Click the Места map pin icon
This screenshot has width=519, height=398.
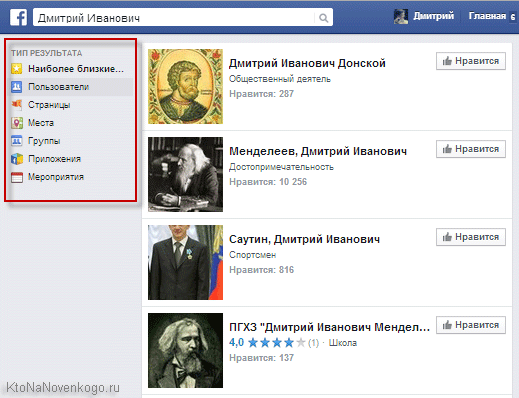[x=17, y=123]
